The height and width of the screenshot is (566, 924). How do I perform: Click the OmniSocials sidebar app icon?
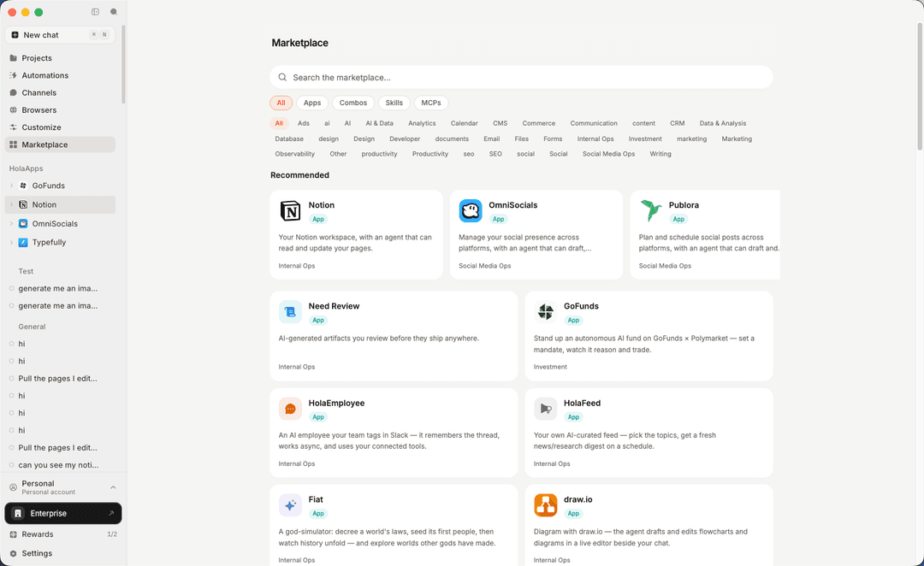[23, 224]
